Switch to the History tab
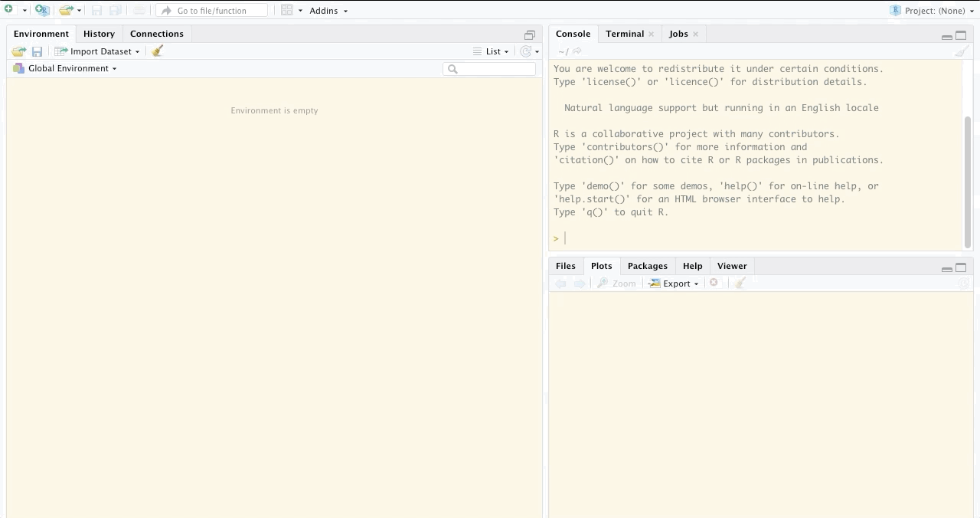Screen dimensions: 980x518 click(x=99, y=34)
